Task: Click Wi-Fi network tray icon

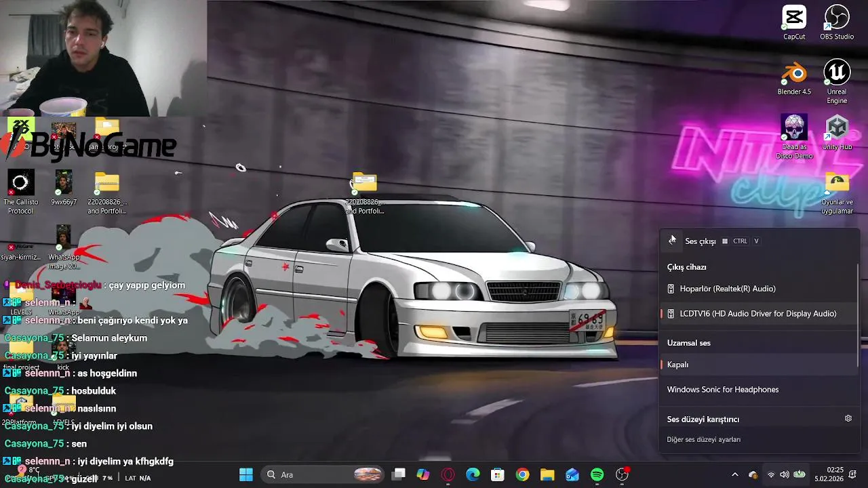Action: (771, 474)
